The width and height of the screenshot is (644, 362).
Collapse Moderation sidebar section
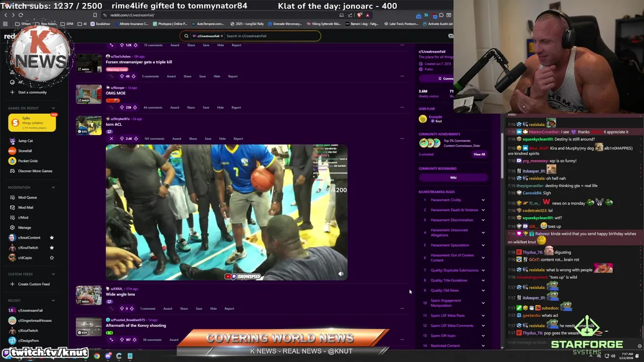[53, 187]
